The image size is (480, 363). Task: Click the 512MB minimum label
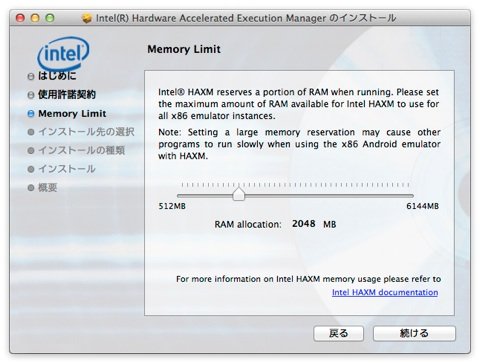(172, 206)
